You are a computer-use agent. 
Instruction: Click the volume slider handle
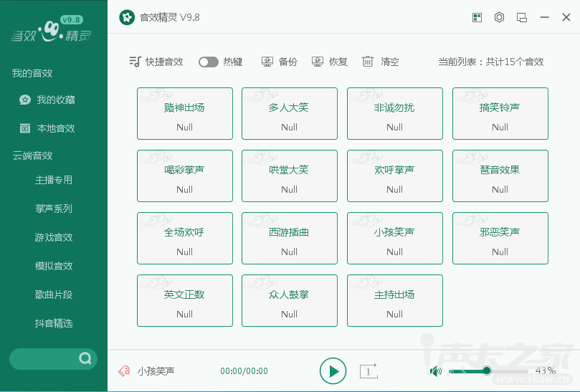point(487,371)
